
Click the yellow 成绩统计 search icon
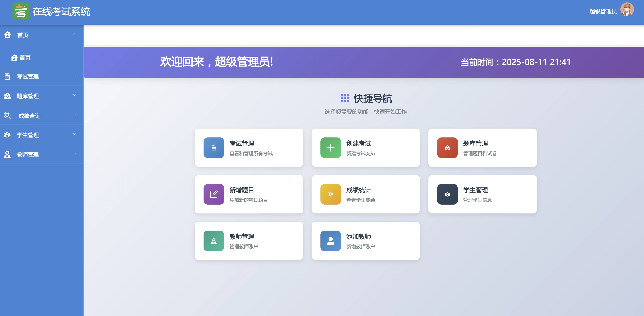(x=330, y=194)
